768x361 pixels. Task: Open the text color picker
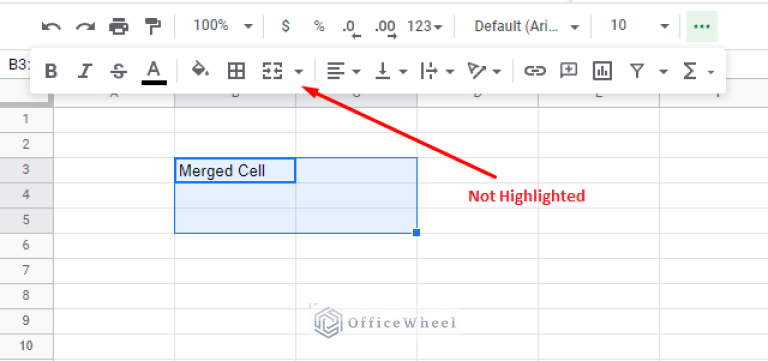coord(154,72)
